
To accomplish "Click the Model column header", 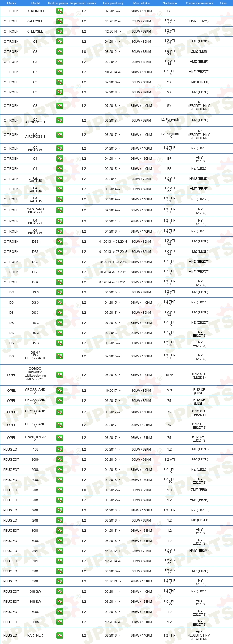I will (x=35, y=3).
